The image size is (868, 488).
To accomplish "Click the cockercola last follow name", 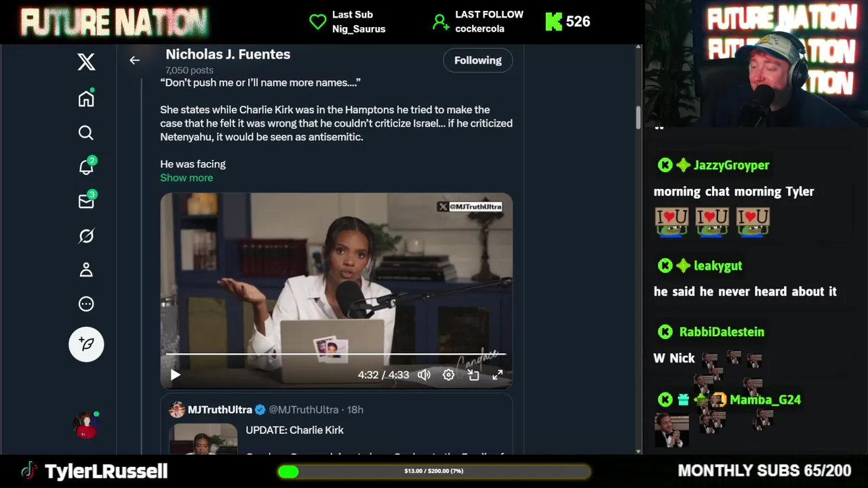I will (479, 28).
